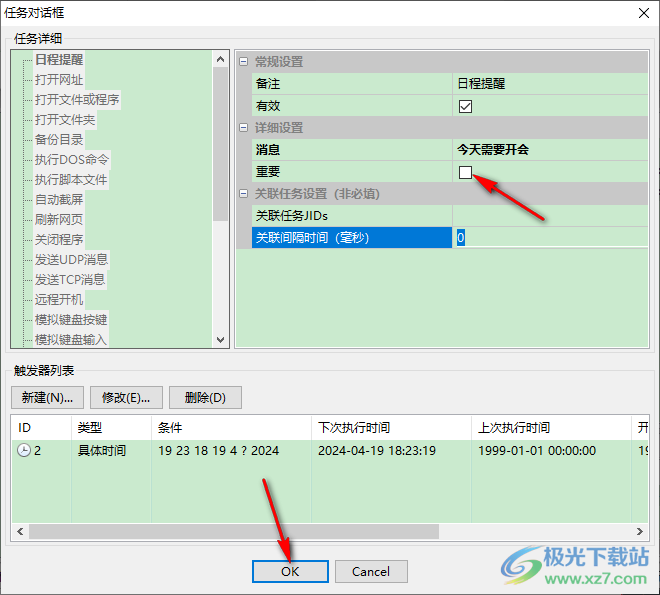
Task: Select 远程开机 in the task list
Action: 59,300
